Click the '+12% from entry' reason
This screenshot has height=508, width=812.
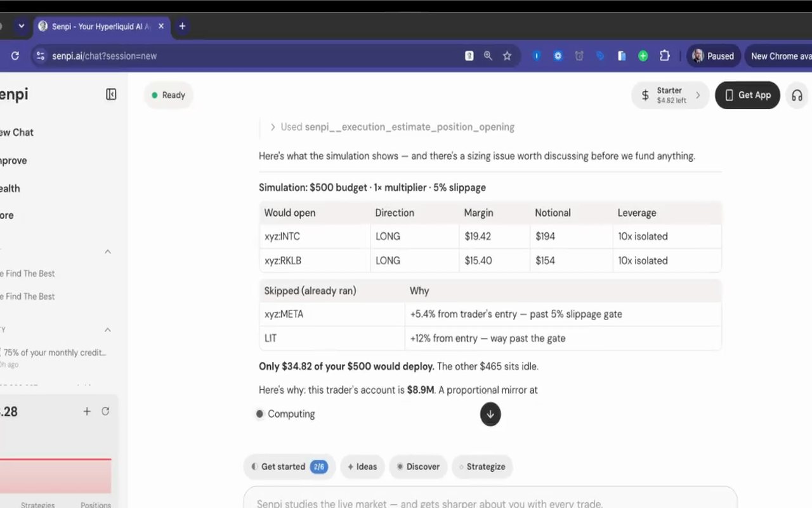tap(487, 338)
